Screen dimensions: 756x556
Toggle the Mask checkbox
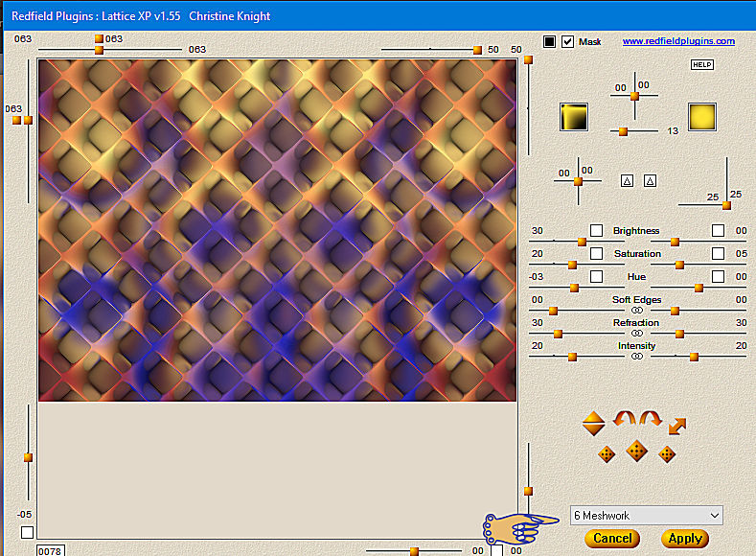[x=567, y=41]
